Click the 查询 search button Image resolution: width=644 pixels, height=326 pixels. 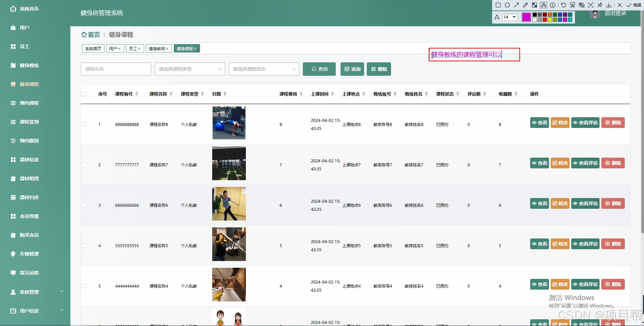(319, 69)
